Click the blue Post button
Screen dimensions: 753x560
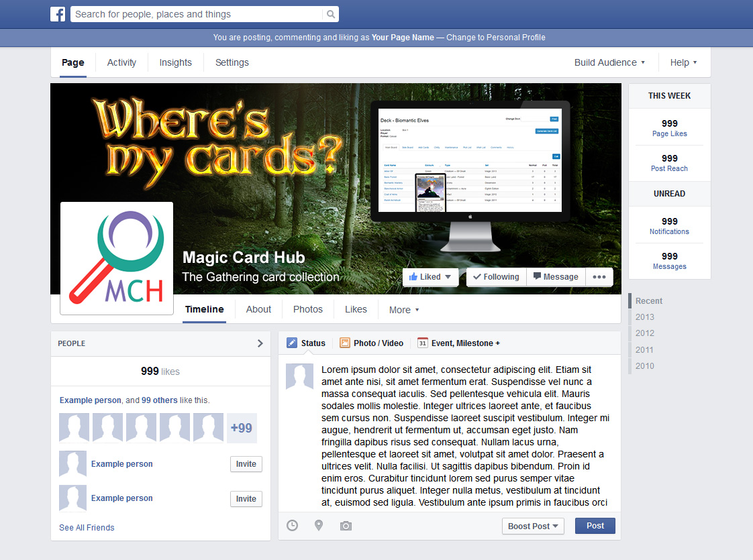595,525
